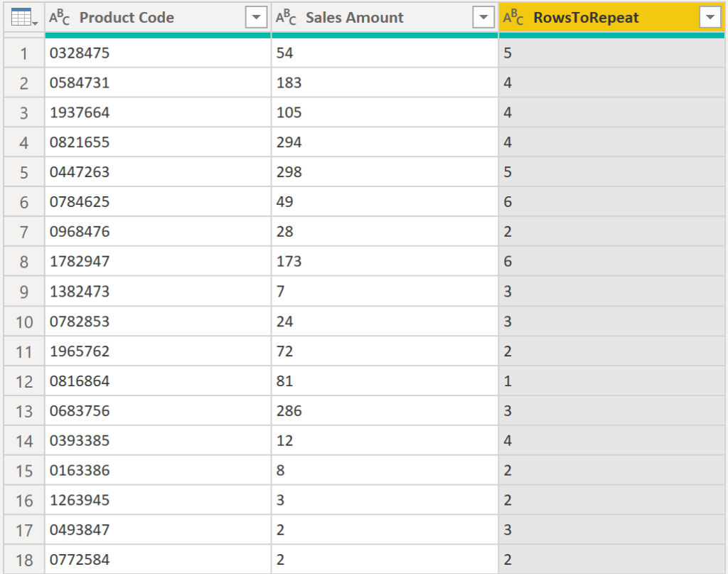728x574 pixels.
Task: Select row number 9
Action: 24,292
